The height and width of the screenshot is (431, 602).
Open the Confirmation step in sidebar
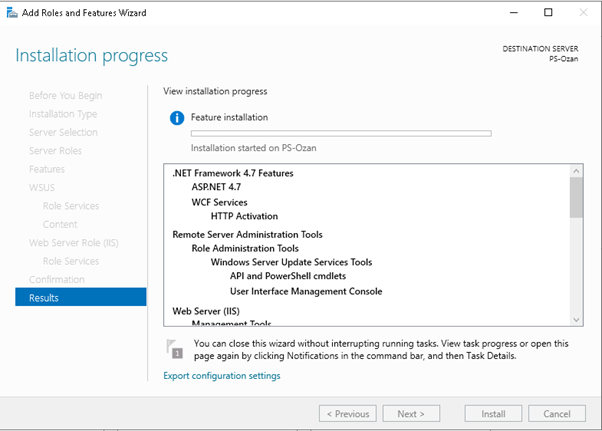57,279
